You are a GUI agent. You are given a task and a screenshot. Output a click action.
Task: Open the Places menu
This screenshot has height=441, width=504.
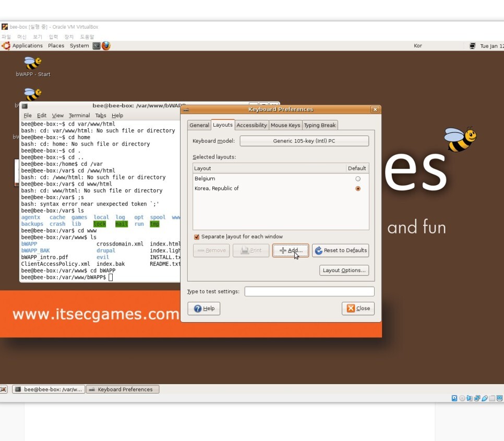point(56,45)
